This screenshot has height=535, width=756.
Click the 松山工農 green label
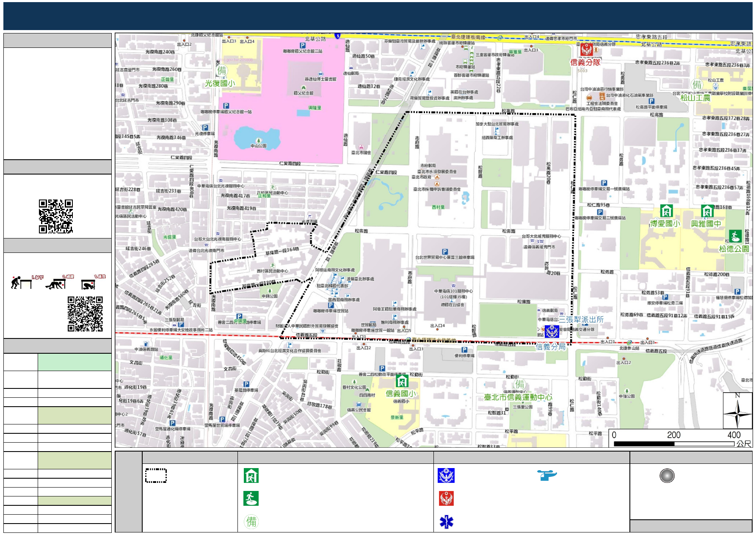tap(695, 97)
